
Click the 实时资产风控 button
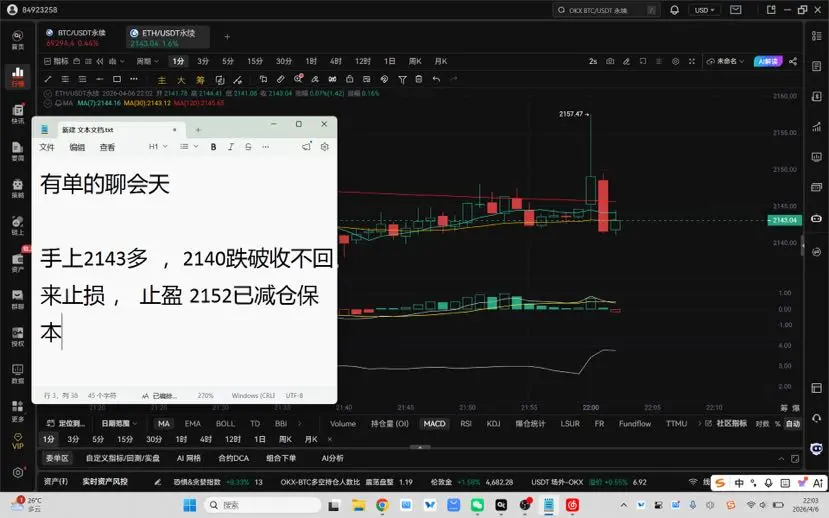[105, 482]
